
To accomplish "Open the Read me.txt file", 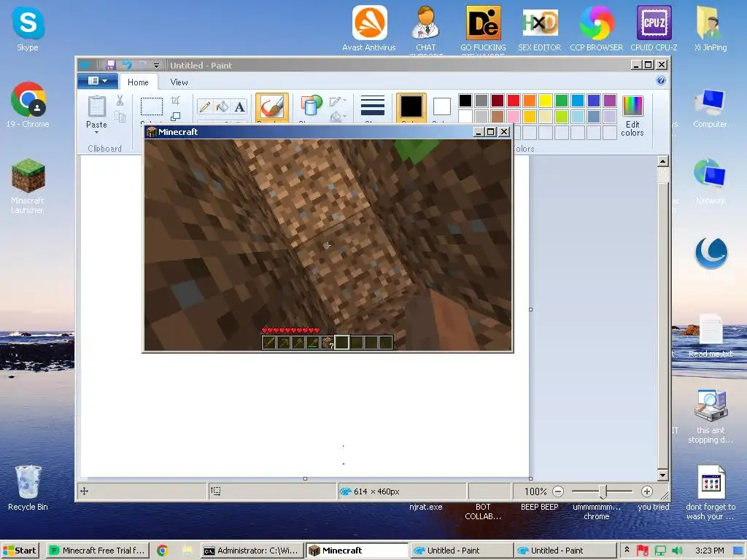I will (x=711, y=335).
